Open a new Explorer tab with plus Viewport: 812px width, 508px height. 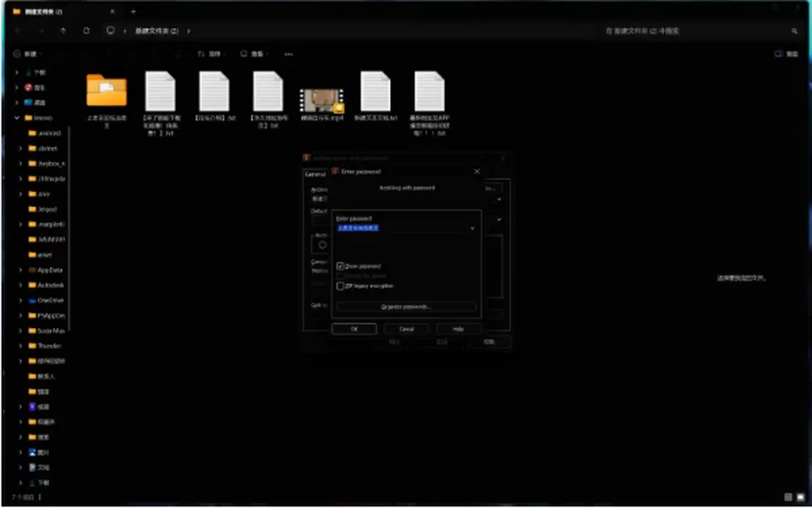tap(133, 11)
